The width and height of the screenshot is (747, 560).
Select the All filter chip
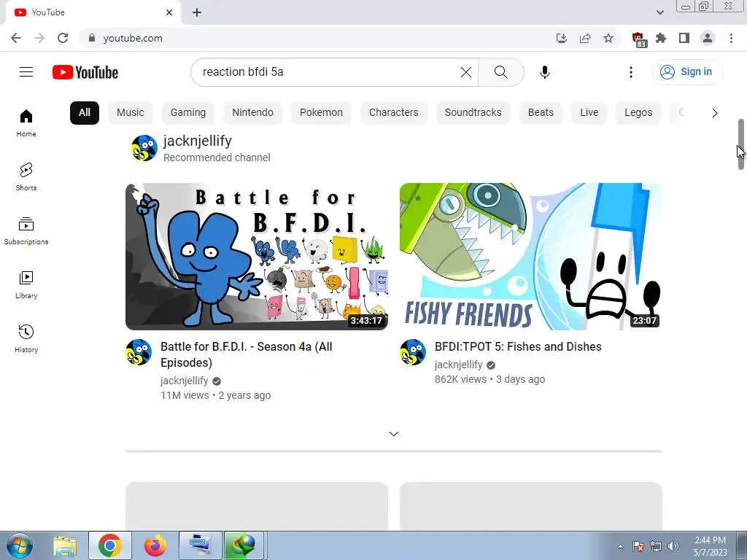(x=85, y=113)
